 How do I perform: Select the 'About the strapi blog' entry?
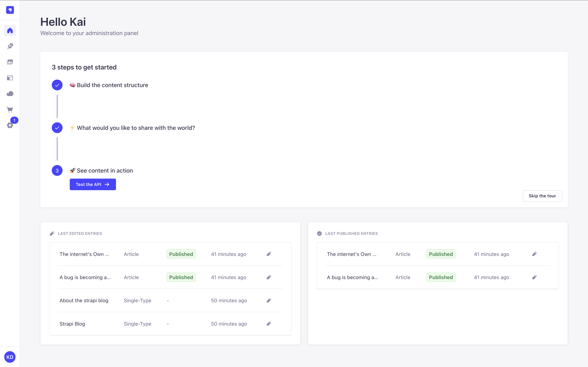click(x=84, y=300)
